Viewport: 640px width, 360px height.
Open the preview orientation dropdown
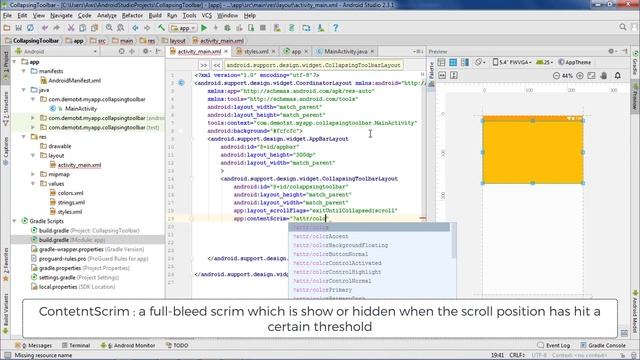point(480,62)
